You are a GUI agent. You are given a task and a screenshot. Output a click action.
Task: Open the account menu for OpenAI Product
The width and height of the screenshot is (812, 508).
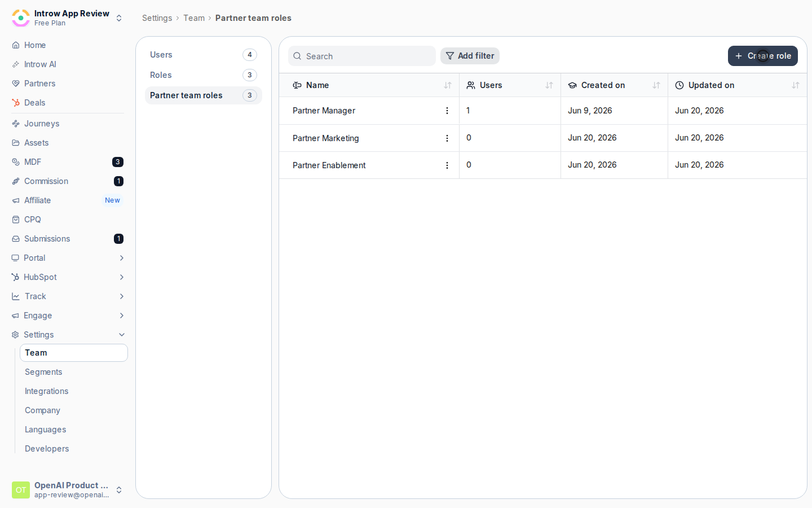pos(68,490)
